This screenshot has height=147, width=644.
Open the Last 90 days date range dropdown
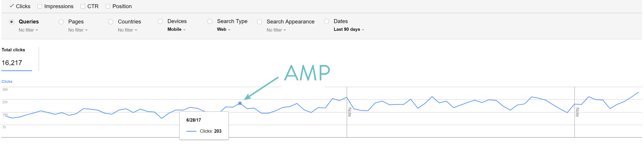tap(348, 29)
